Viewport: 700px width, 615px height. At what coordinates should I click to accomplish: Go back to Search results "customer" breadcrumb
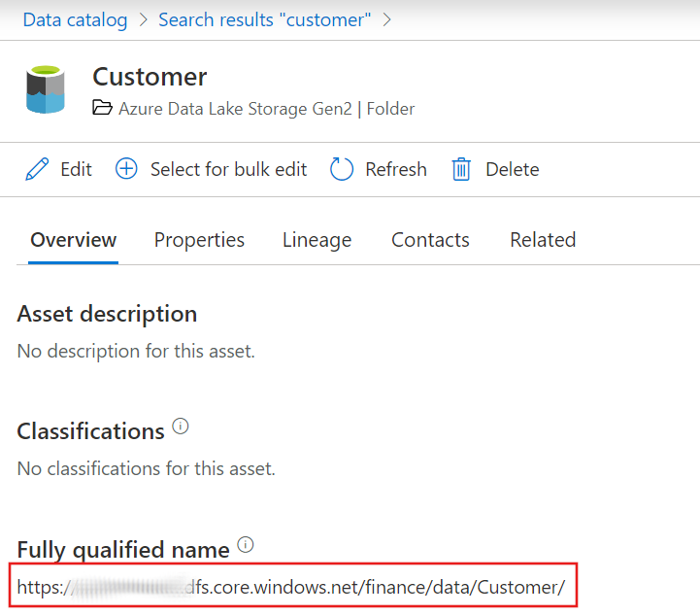point(264,19)
